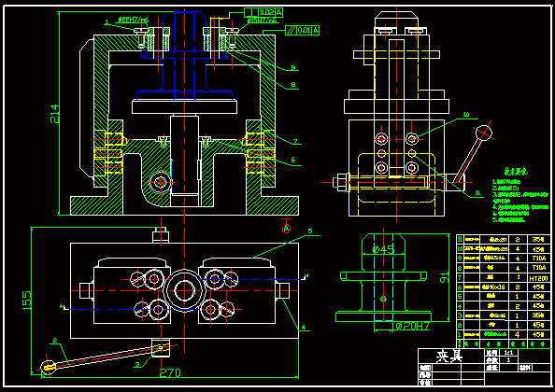
Task: Select part balloon number 9 in section view
Action: tap(293, 67)
